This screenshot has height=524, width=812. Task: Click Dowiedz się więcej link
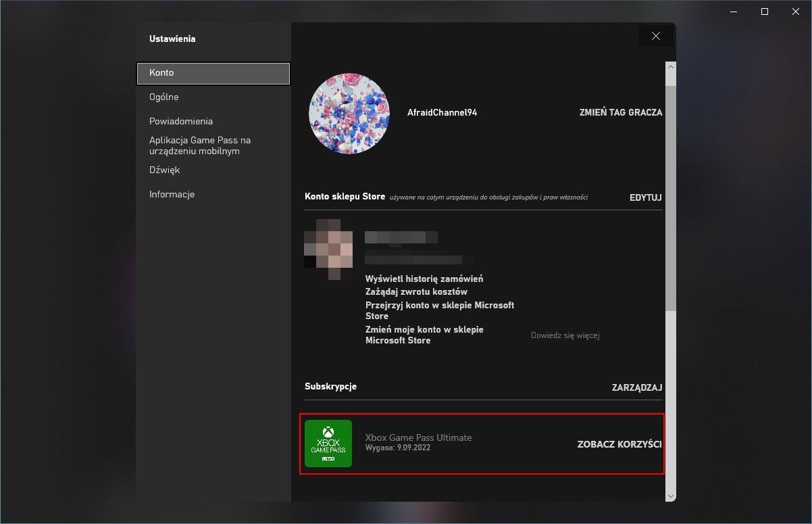pos(565,335)
